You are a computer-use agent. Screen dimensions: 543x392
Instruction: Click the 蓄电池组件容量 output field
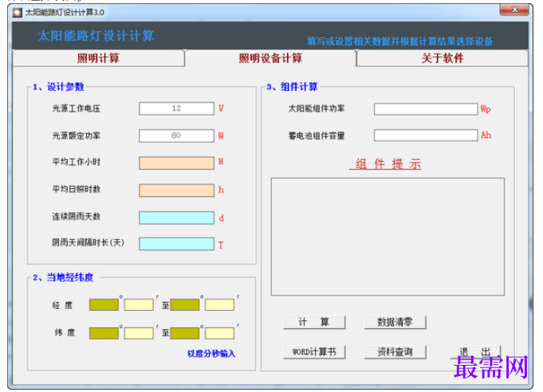click(x=426, y=135)
